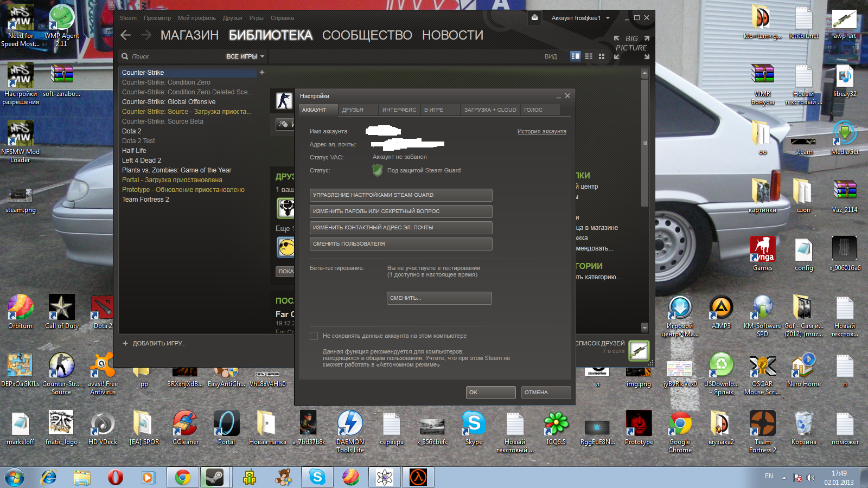Select Half-Life in library list
This screenshot has height=488, width=868.
134,151
